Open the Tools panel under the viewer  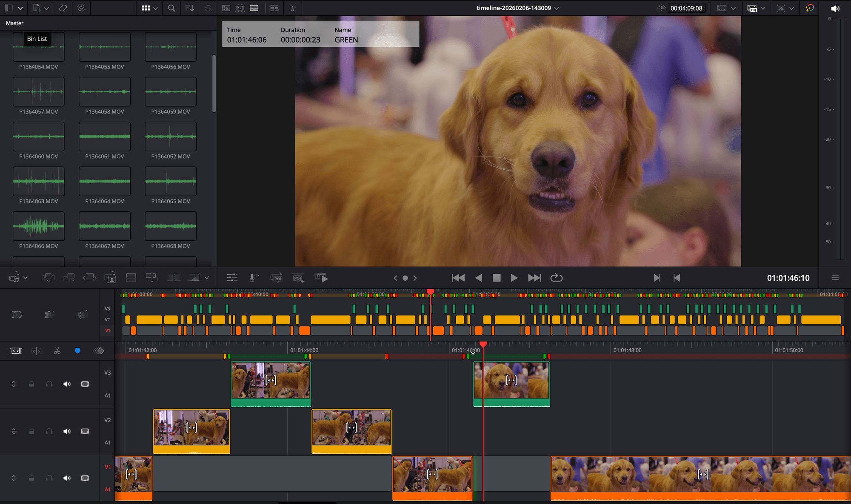232,278
